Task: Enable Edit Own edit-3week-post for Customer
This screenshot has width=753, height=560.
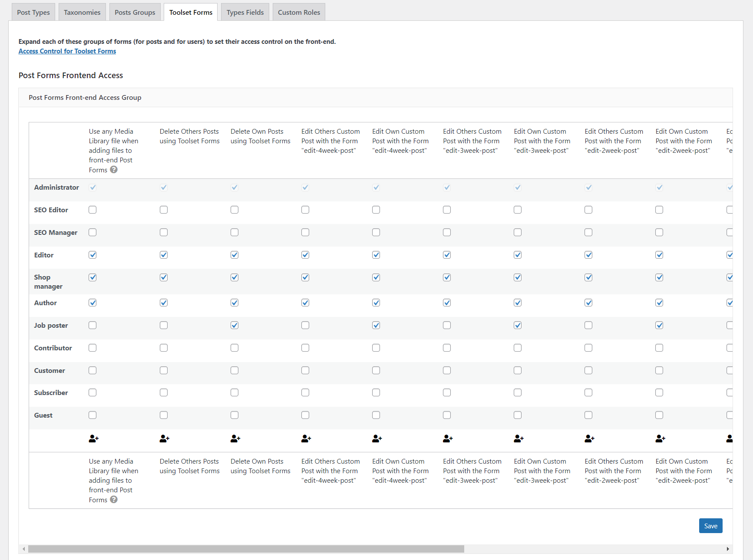Action: click(518, 370)
